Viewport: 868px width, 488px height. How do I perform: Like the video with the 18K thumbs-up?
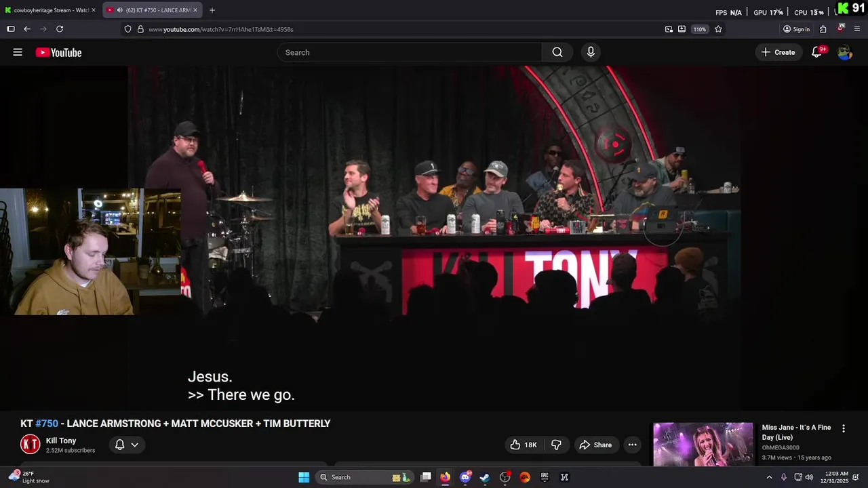pos(523,445)
